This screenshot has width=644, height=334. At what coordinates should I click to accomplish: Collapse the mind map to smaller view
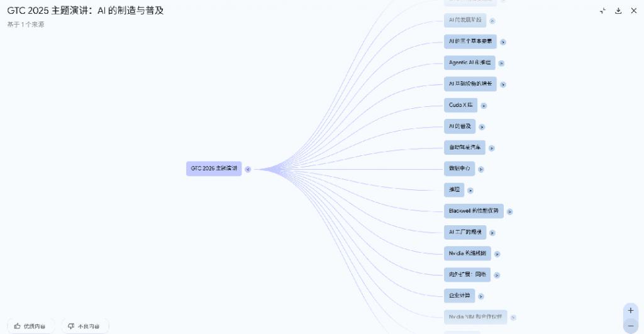coord(602,11)
